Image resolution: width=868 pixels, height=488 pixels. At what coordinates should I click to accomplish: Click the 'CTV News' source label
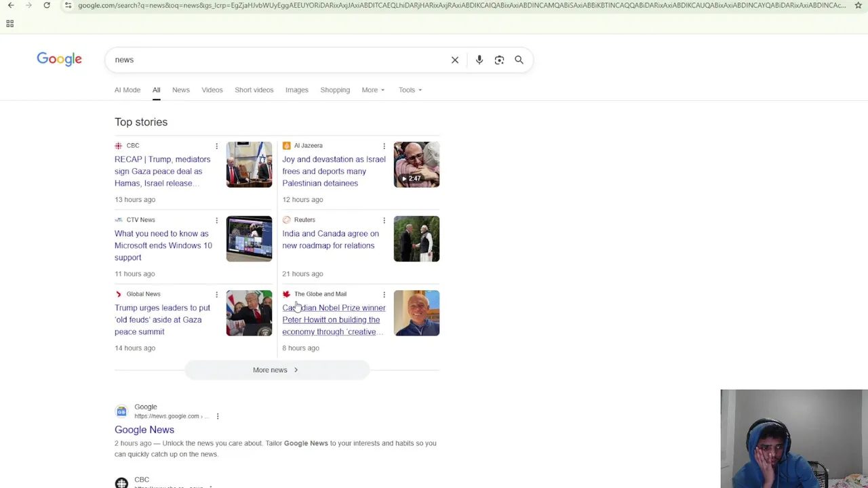[140, 220]
